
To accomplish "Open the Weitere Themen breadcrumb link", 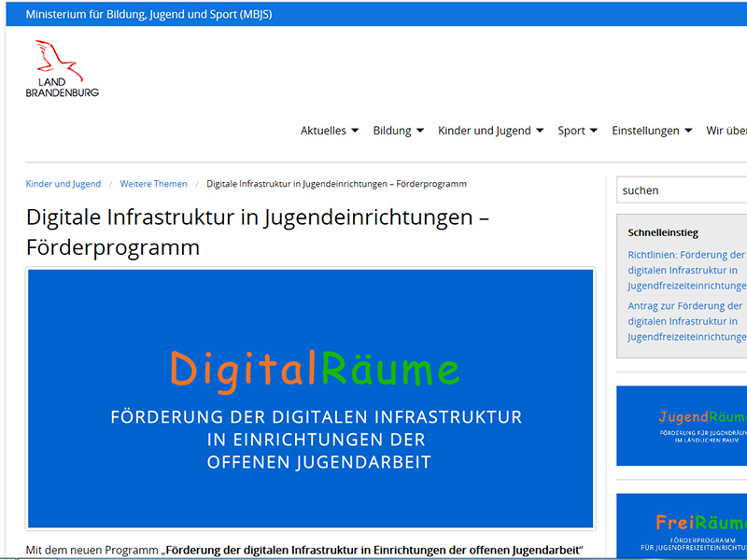I will pos(153,184).
